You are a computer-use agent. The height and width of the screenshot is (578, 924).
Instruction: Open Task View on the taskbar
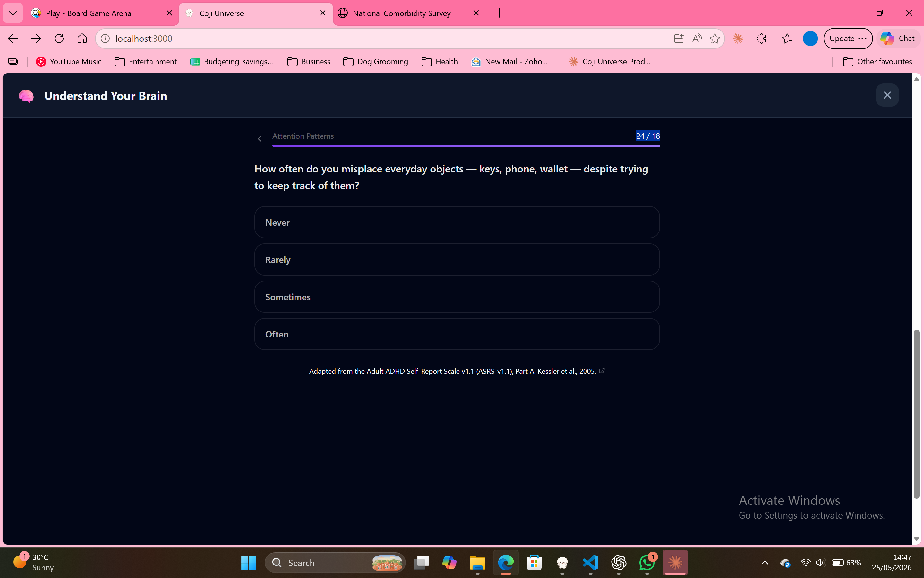421,563
